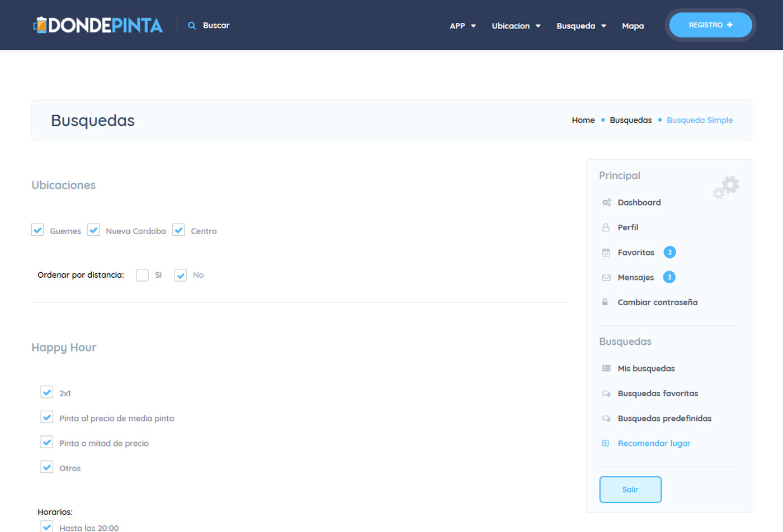Open the Ubicacion dropdown
The image size is (783, 532).
tap(516, 26)
